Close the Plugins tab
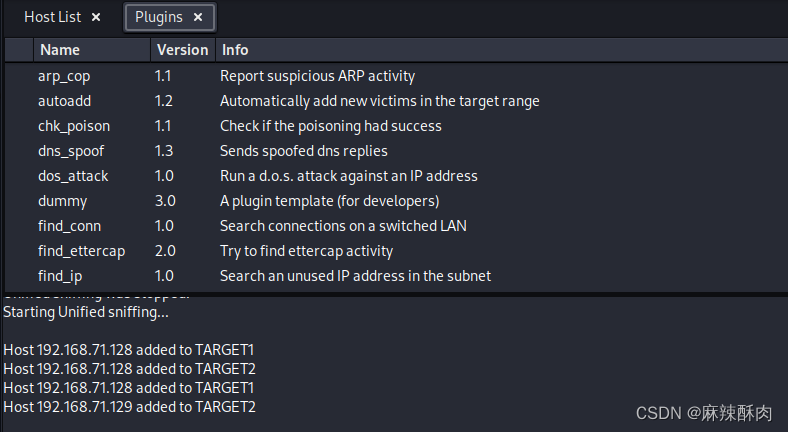 pyautogui.click(x=198, y=17)
